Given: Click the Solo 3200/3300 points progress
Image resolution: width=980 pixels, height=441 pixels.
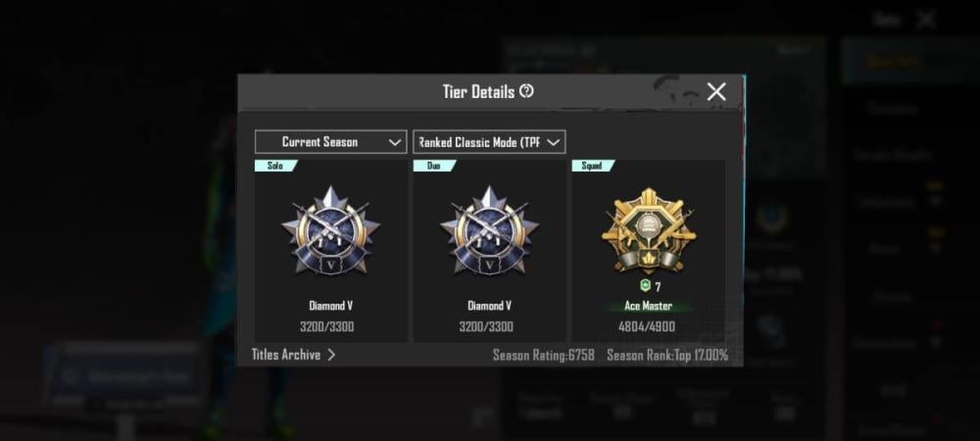Looking at the screenshot, I should click(x=330, y=326).
